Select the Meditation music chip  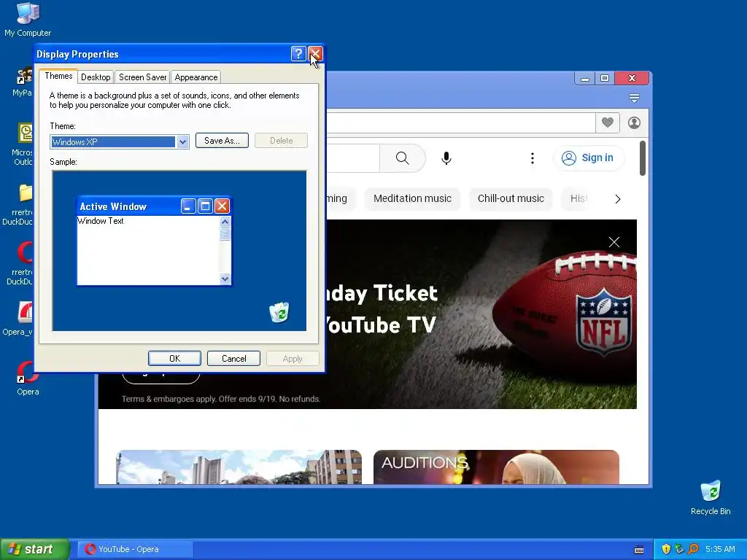tap(412, 198)
